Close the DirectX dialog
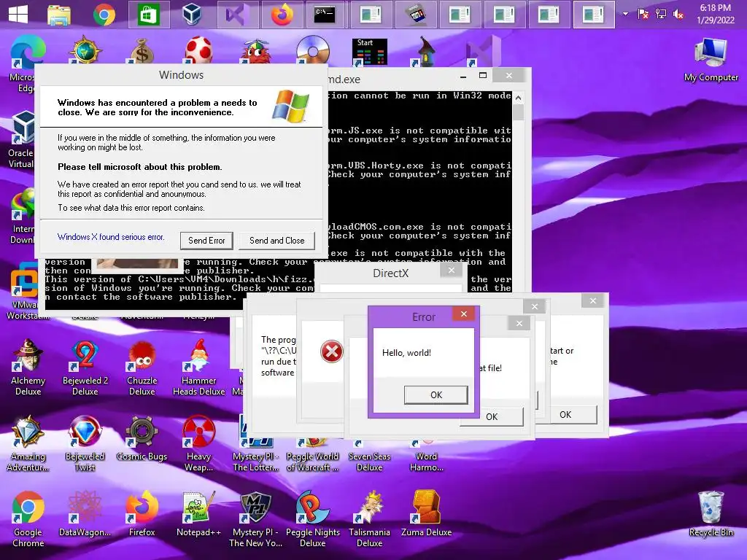 (451, 271)
